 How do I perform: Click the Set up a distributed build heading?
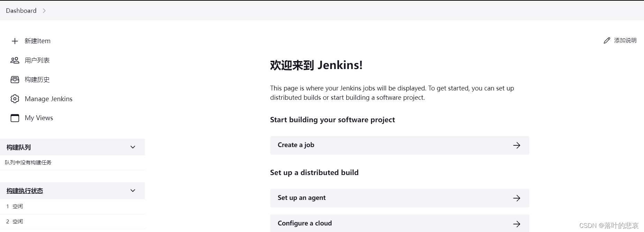(314, 173)
